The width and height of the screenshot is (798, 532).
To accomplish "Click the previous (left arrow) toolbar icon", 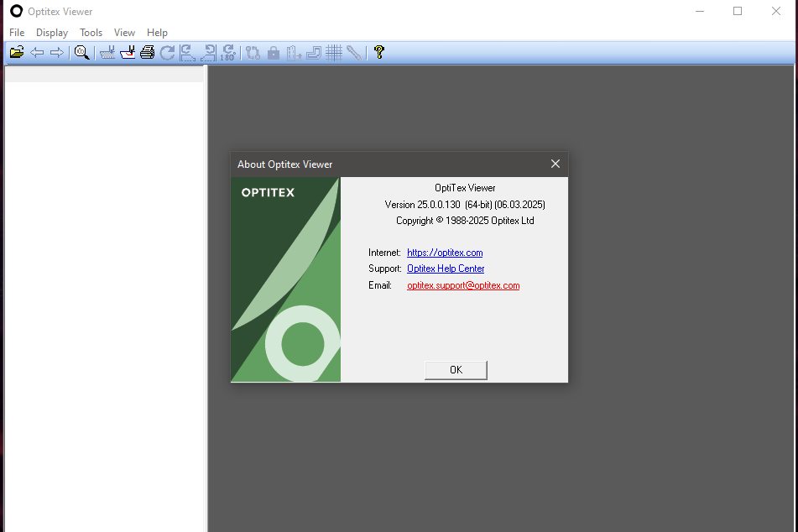I will [37, 53].
